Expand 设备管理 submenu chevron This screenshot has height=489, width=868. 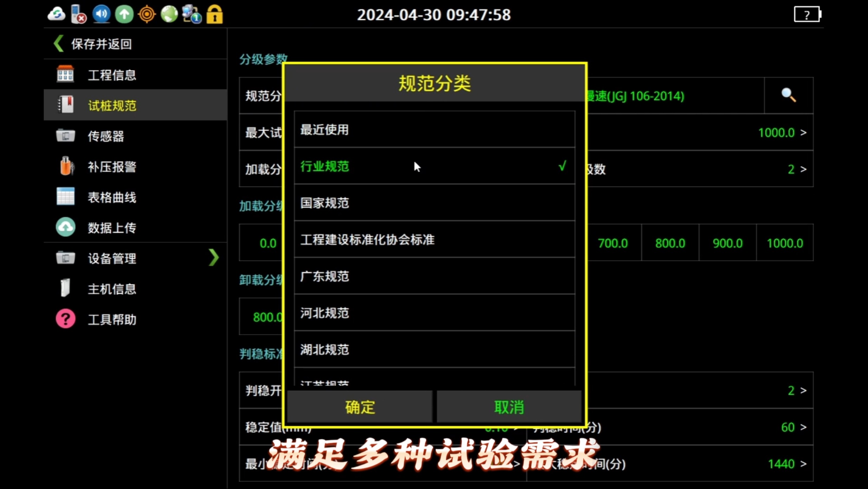pyautogui.click(x=213, y=258)
